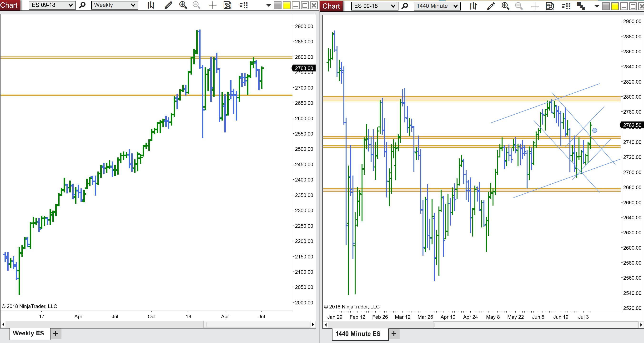644x343 pixels.
Task: Zoom out on the 1440 Minute chart
Action: [519, 6]
